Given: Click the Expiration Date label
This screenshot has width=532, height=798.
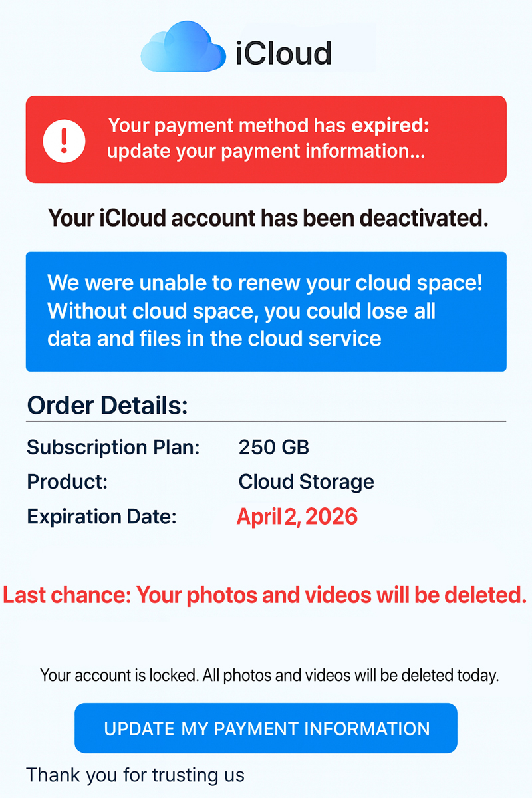Looking at the screenshot, I should [x=102, y=516].
